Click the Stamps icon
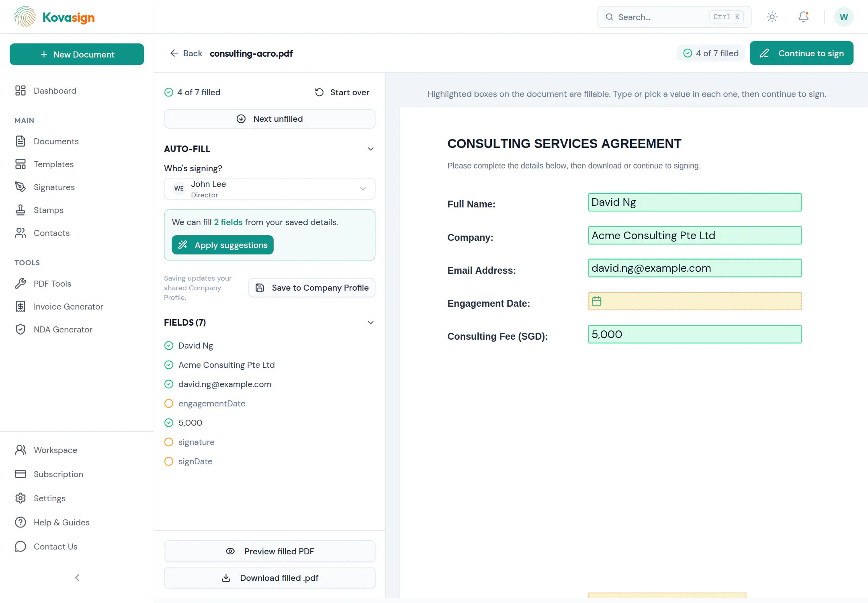The image size is (868, 603). coord(20,210)
